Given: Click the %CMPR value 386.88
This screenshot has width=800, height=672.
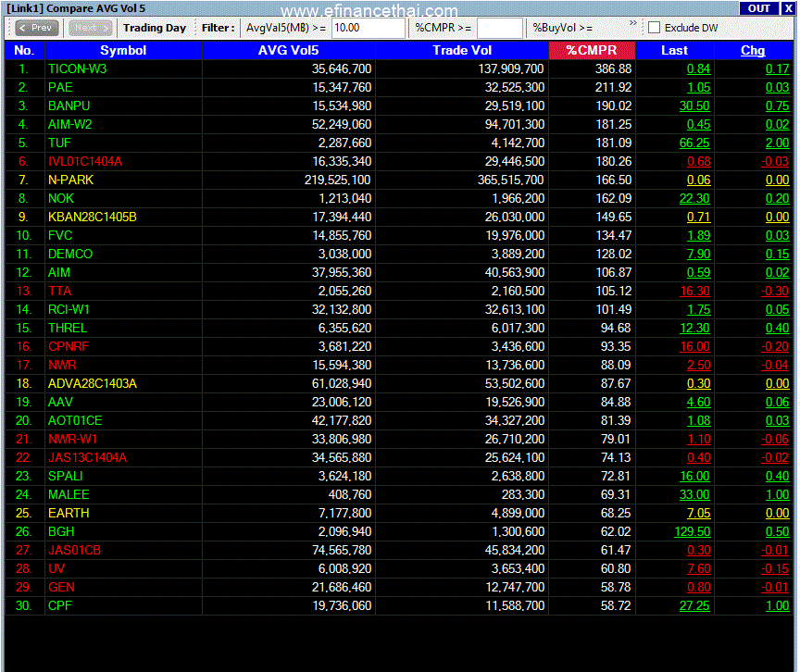Looking at the screenshot, I should point(613,68).
